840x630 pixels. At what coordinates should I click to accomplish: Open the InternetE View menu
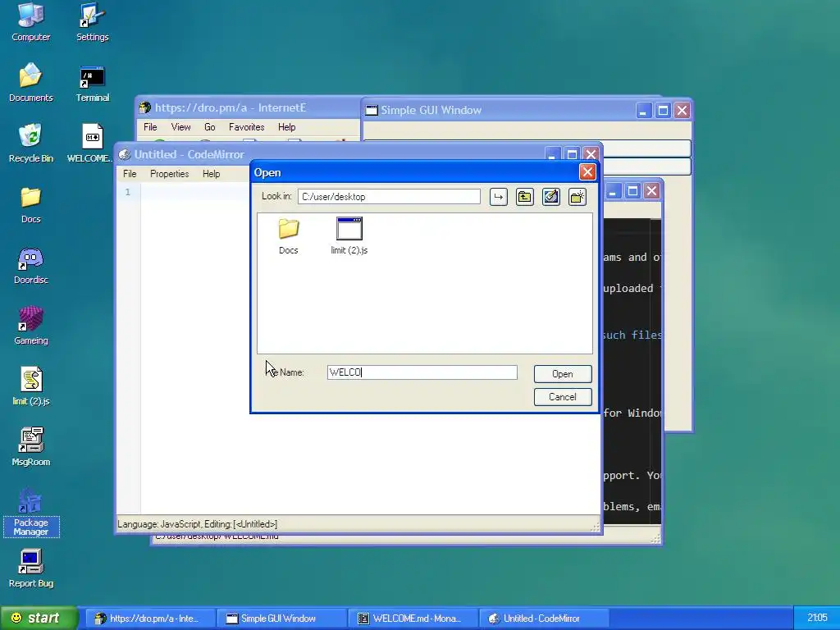pos(180,127)
